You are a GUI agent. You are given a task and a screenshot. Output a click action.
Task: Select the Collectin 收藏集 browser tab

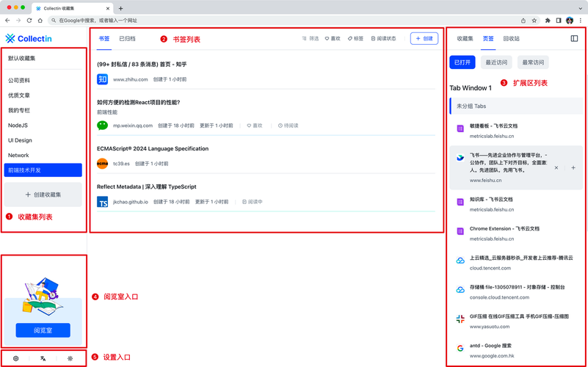coord(72,8)
